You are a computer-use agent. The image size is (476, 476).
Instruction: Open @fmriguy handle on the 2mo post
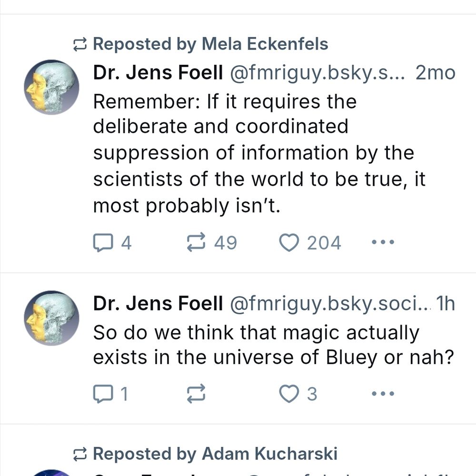[317, 73]
